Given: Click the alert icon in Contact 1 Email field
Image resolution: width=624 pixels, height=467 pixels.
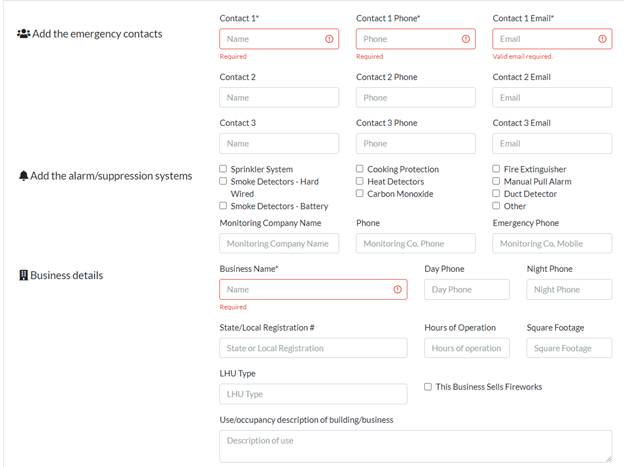Looking at the screenshot, I should pos(602,39).
